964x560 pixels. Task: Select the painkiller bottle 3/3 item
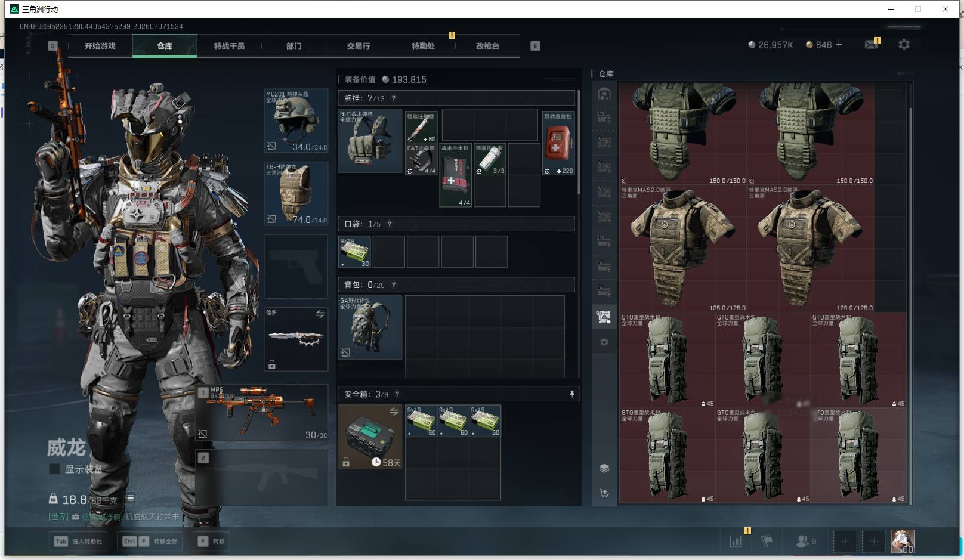[x=490, y=159]
